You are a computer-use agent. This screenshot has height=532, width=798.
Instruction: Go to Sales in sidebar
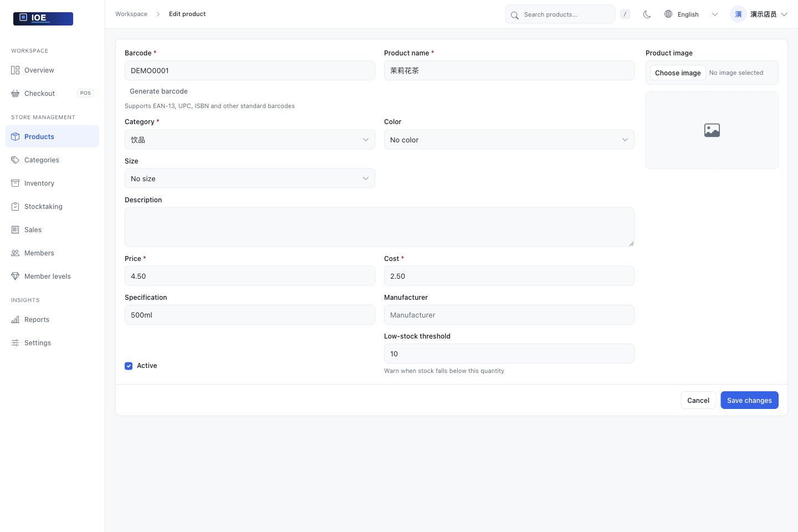pos(52,230)
